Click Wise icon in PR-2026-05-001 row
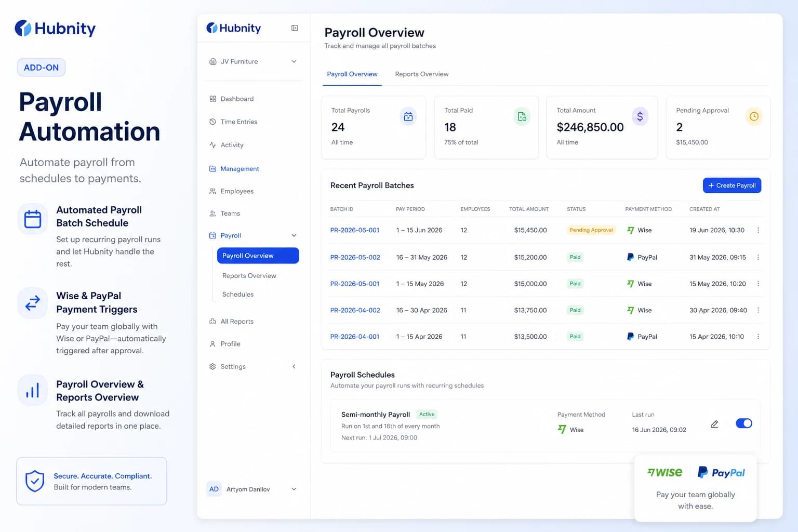 click(x=631, y=284)
